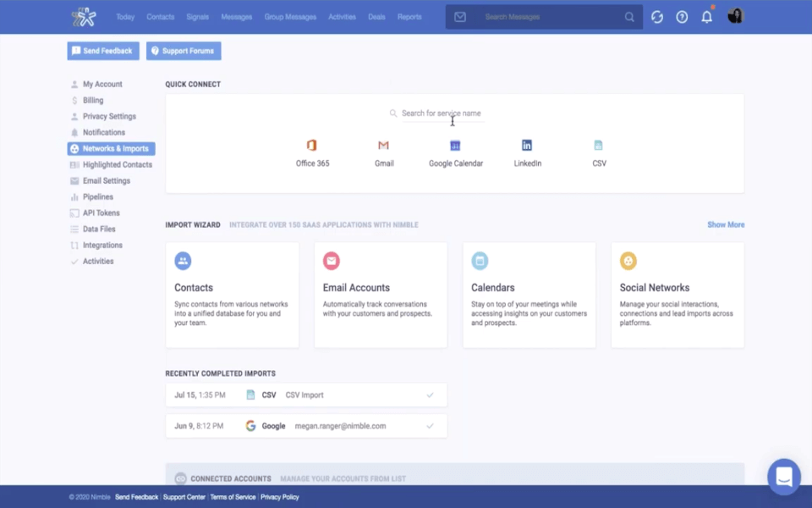
Task: Go to Privacy Settings
Action: click(109, 116)
